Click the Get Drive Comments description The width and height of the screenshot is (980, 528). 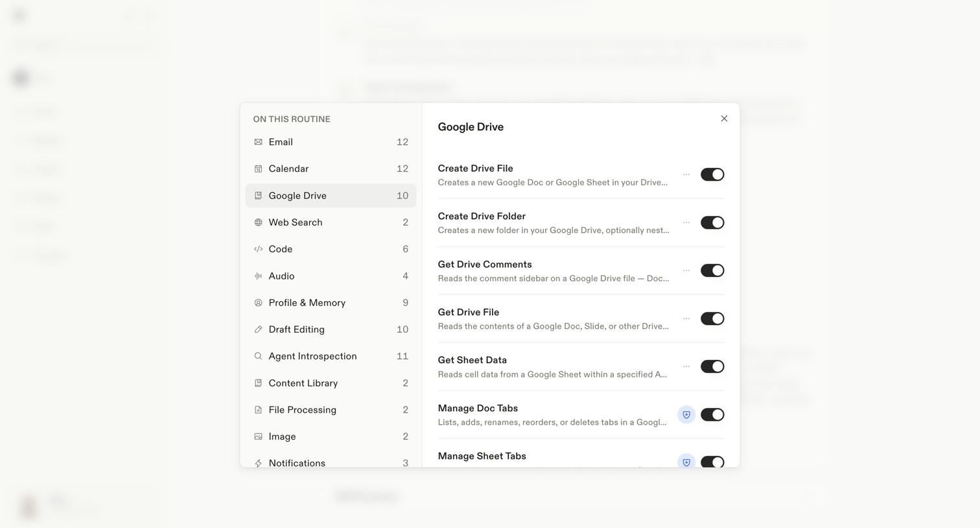click(553, 278)
